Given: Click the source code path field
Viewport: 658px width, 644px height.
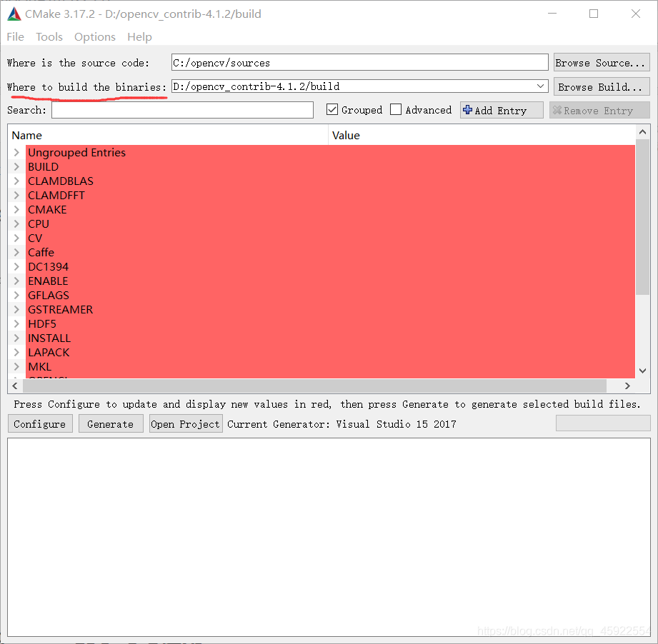Looking at the screenshot, I should [x=359, y=62].
